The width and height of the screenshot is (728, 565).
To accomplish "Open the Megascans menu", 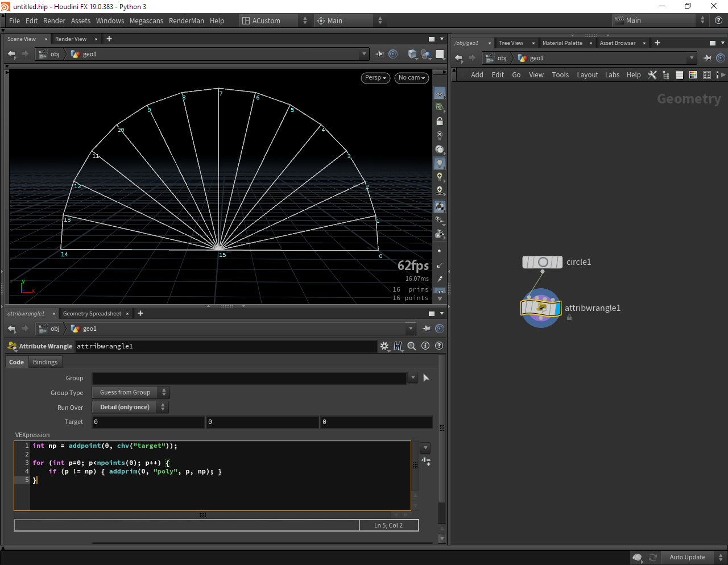I will (146, 21).
